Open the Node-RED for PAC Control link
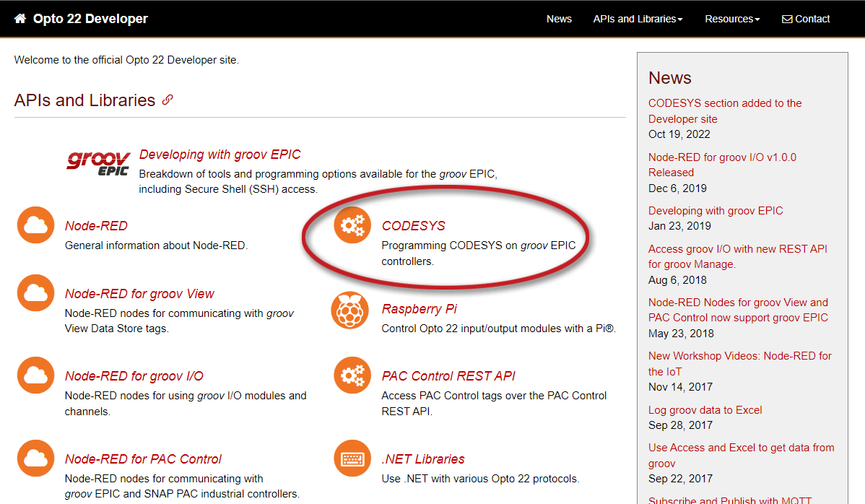Screen dimensions: 865x504 coord(143,459)
